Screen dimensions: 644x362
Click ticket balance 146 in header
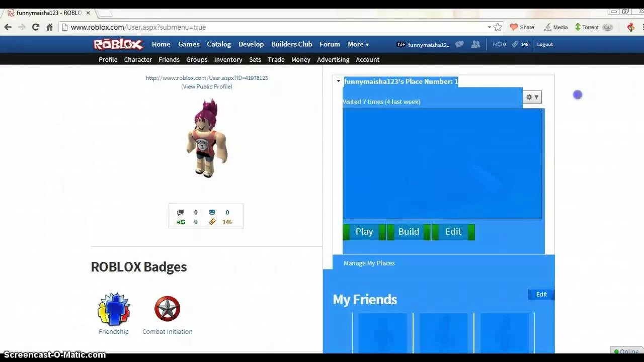(520, 44)
